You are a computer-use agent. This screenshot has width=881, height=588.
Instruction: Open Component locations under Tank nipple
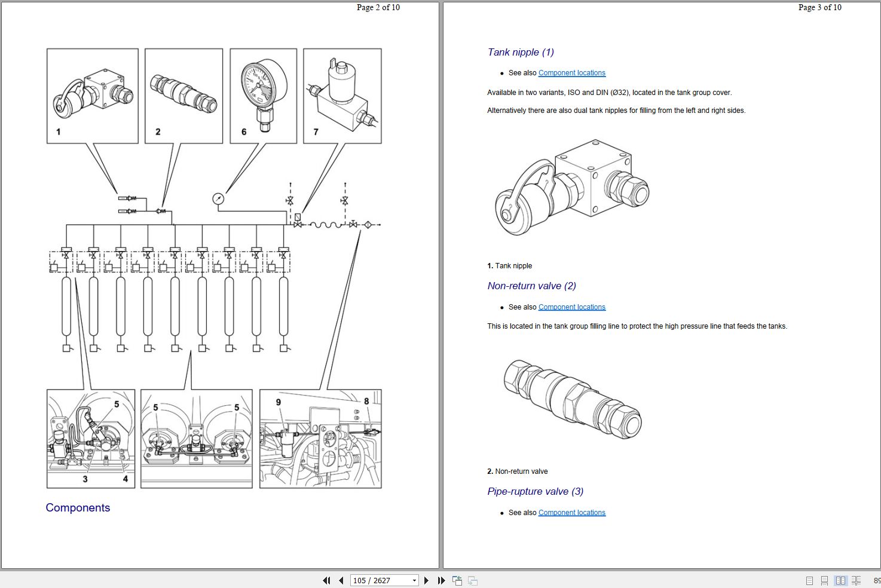[x=571, y=72]
